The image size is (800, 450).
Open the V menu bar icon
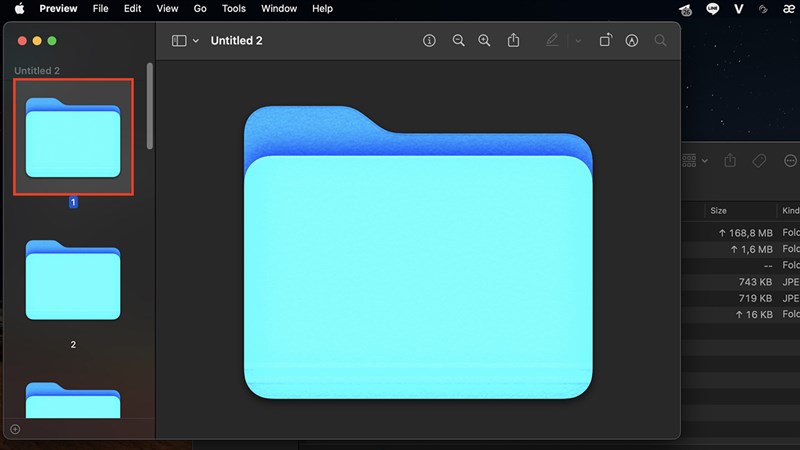738,9
